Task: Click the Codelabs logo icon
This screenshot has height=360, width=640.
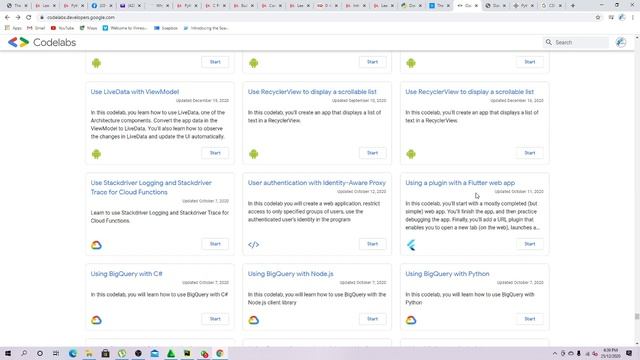Action: (x=18, y=42)
